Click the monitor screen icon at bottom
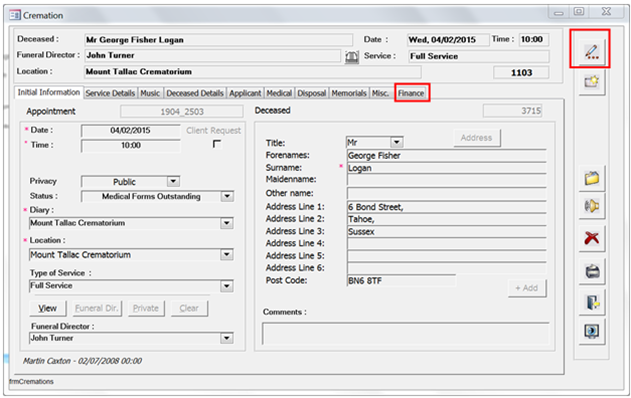Screen dimensions: 631x398 tap(592, 332)
